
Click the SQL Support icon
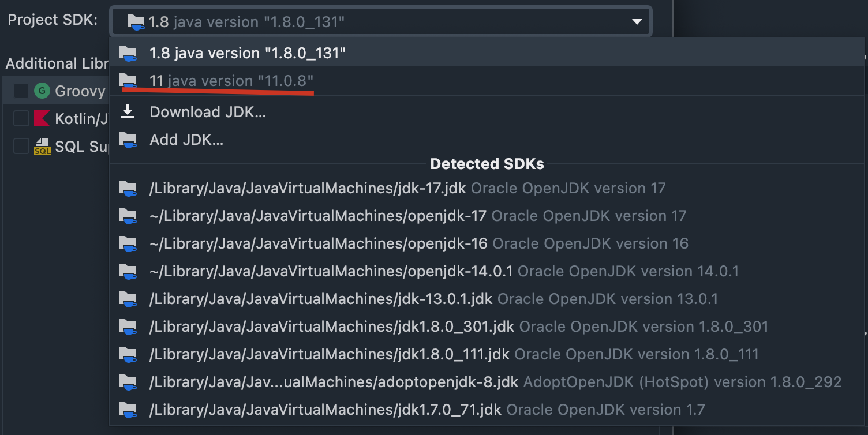tap(42, 146)
